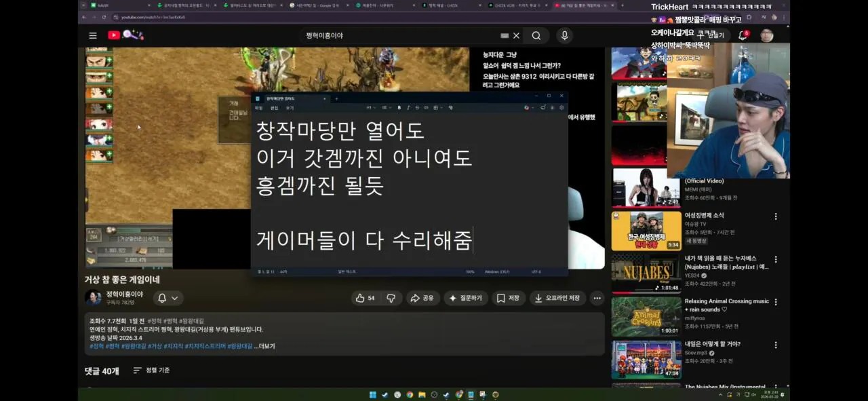Open the Notepad 보기 menu
Viewport: 868px width, 401px height.
click(290, 108)
